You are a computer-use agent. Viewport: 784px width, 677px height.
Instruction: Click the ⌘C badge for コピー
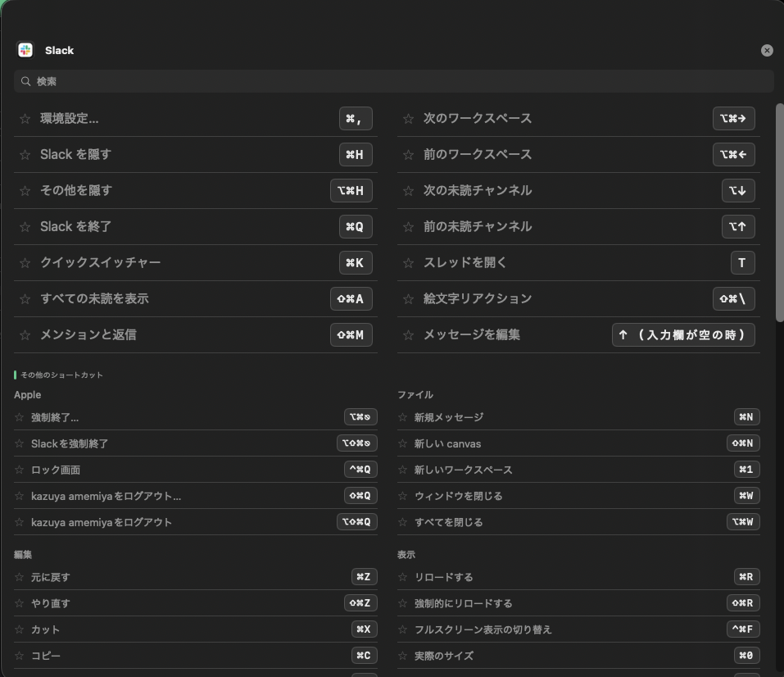[364, 656]
